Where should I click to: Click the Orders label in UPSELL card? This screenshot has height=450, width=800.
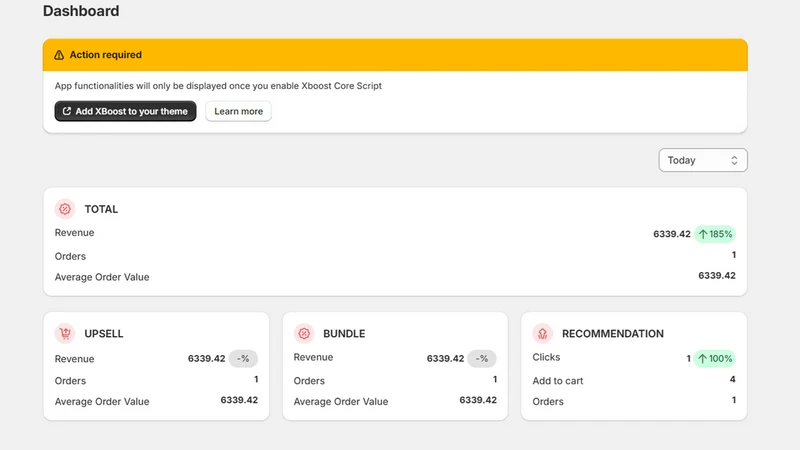(x=70, y=381)
